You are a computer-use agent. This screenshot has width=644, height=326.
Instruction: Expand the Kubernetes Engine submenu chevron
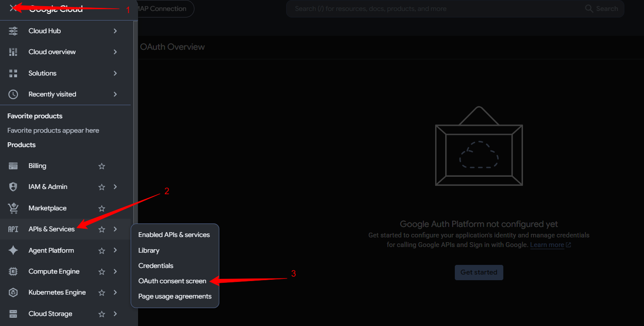tap(115, 292)
